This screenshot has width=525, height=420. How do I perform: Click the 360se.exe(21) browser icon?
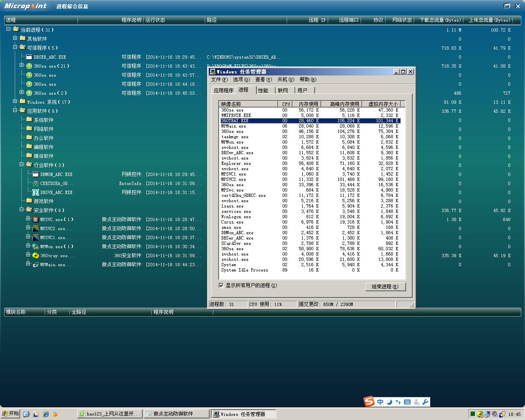pyautogui.click(x=29, y=66)
